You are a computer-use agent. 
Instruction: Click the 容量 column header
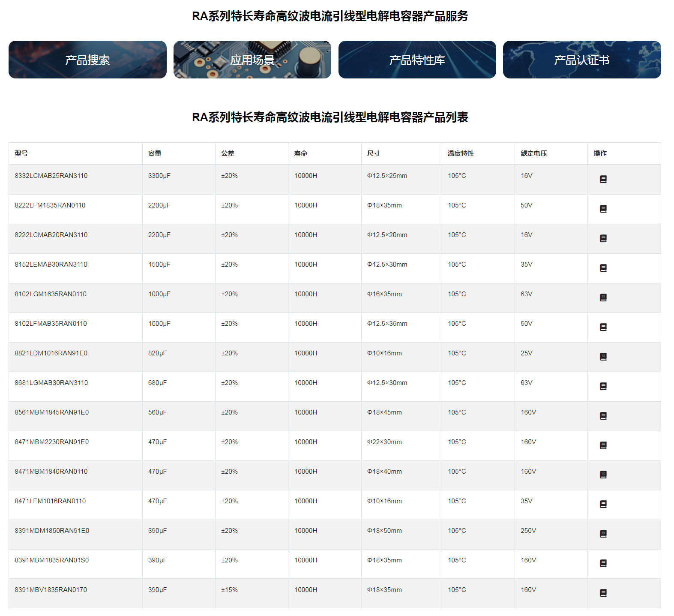tap(155, 153)
